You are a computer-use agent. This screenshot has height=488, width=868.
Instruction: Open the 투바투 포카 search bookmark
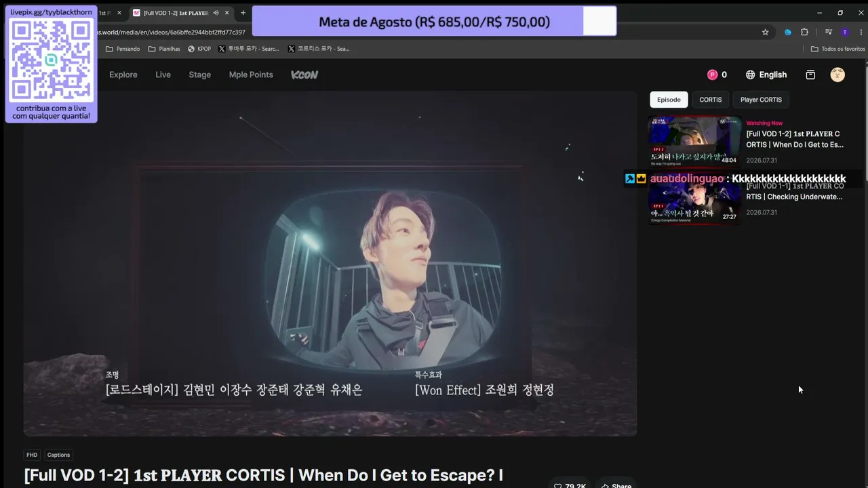click(x=249, y=49)
